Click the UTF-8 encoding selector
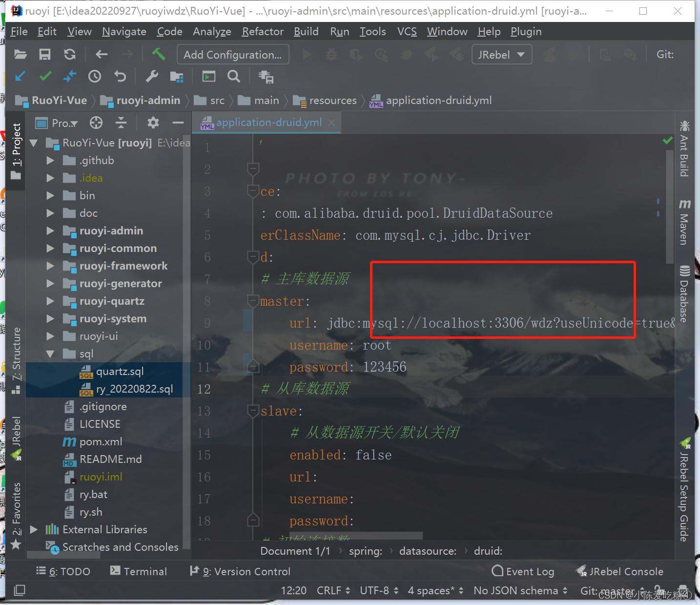The height and width of the screenshot is (605, 700). coord(379,590)
